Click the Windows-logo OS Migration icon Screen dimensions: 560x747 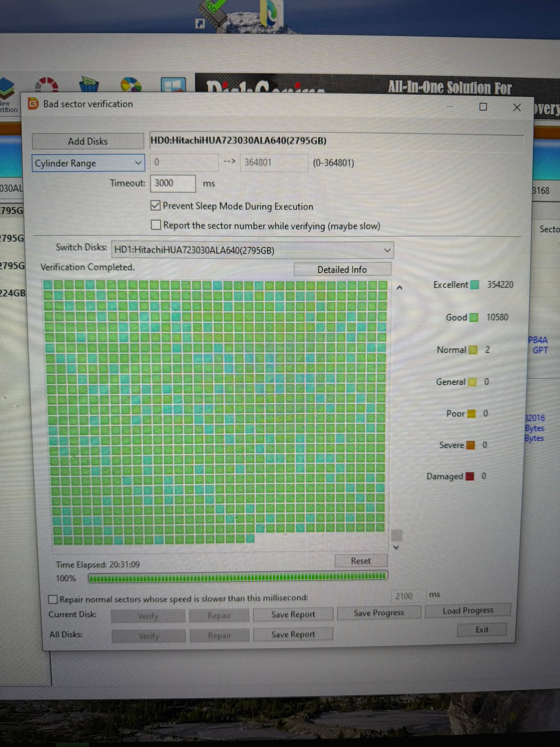point(173,85)
